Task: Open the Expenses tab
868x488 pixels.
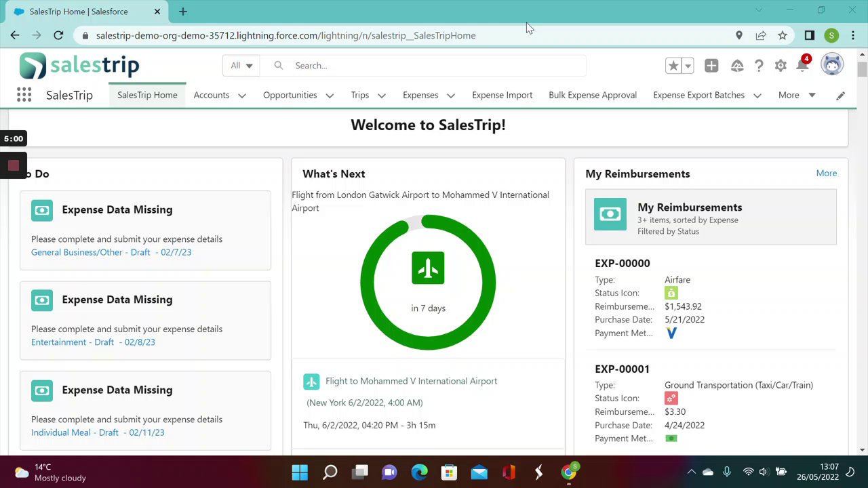Action: (x=420, y=95)
